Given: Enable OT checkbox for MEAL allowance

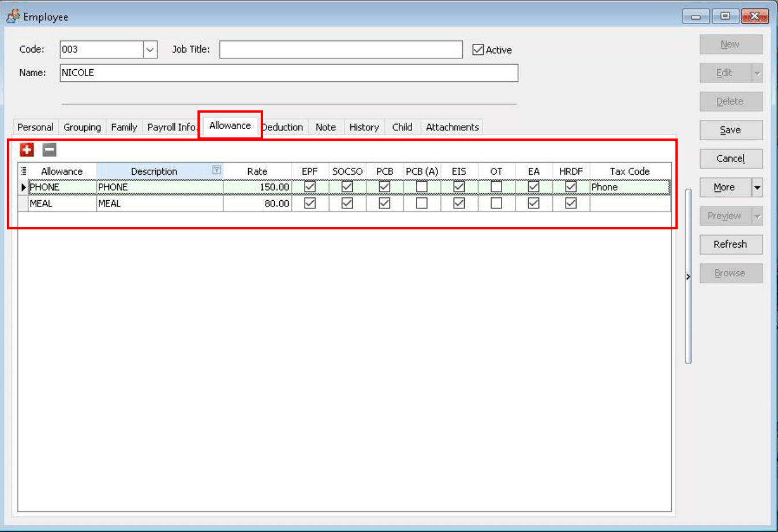Looking at the screenshot, I should [x=496, y=203].
